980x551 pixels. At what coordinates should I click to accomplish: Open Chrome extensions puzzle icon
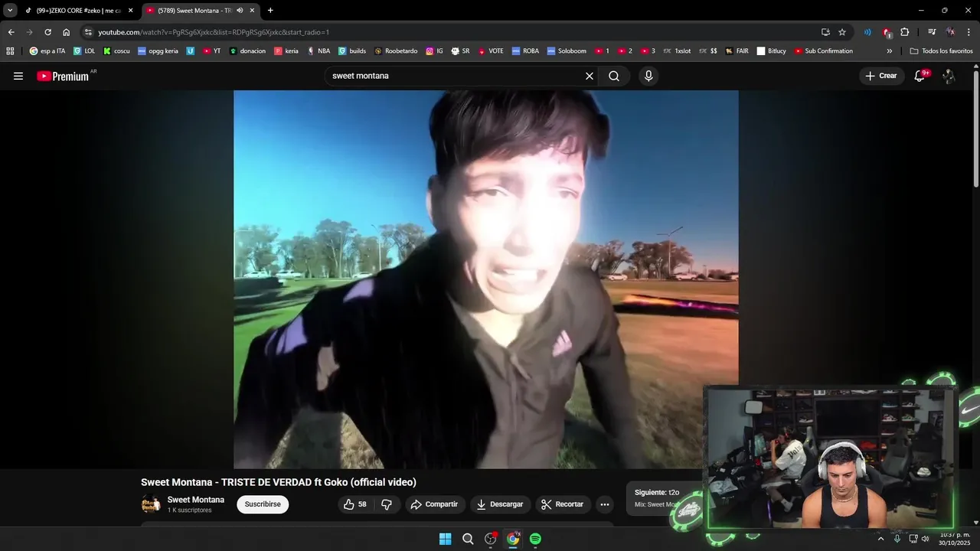[x=905, y=32]
